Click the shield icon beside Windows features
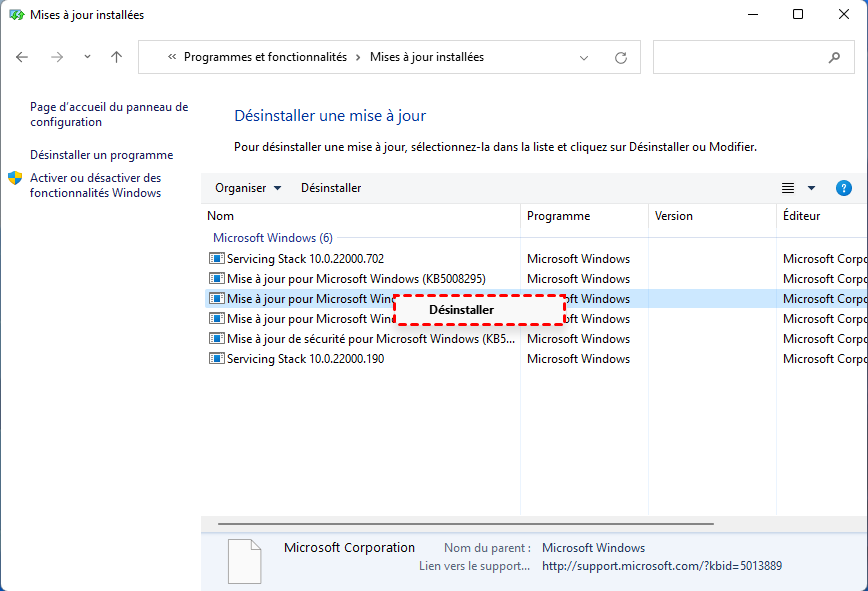The height and width of the screenshot is (591, 868). coord(16,179)
